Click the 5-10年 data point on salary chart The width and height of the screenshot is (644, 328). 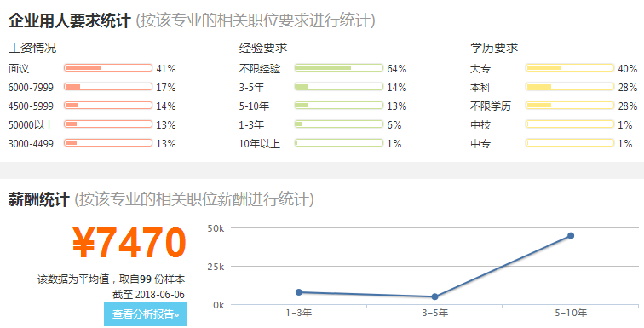click(571, 236)
